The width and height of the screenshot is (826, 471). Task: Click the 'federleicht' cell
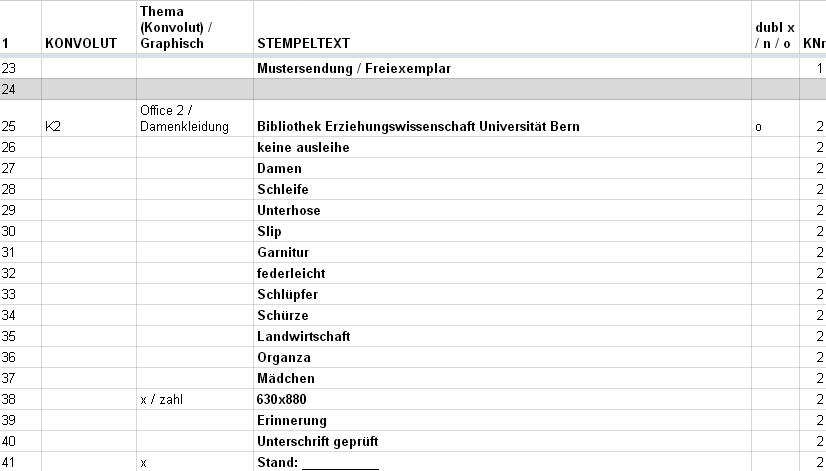click(x=502, y=273)
